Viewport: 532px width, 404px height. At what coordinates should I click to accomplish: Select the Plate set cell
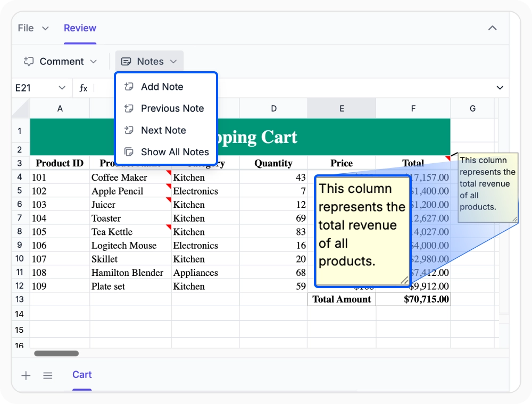(x=131, y=286)
